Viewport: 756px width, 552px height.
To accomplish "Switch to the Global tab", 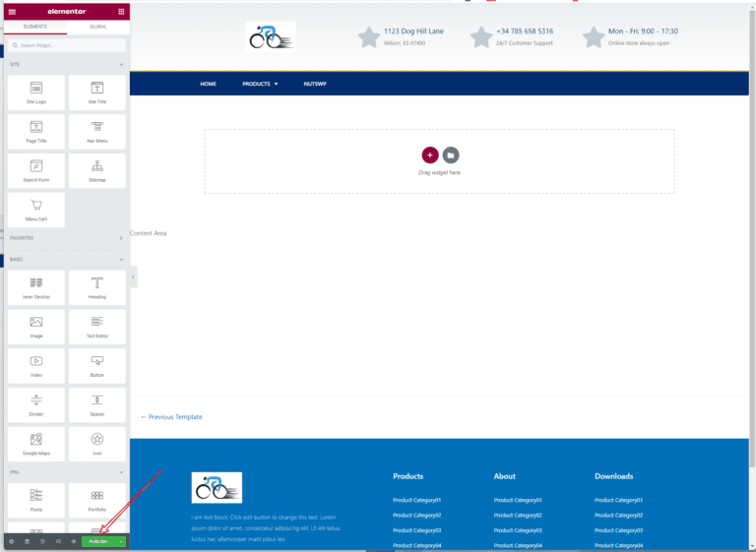I will (x=97, y=27).
